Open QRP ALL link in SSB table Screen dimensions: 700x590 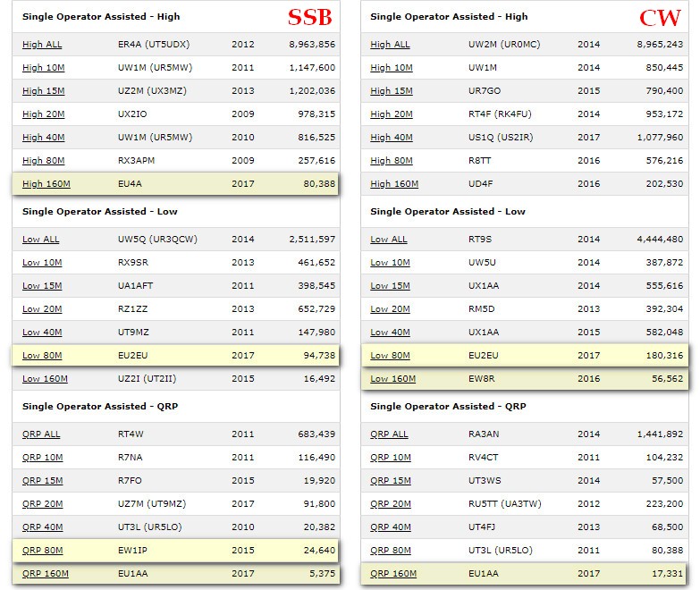coord(41,434)
